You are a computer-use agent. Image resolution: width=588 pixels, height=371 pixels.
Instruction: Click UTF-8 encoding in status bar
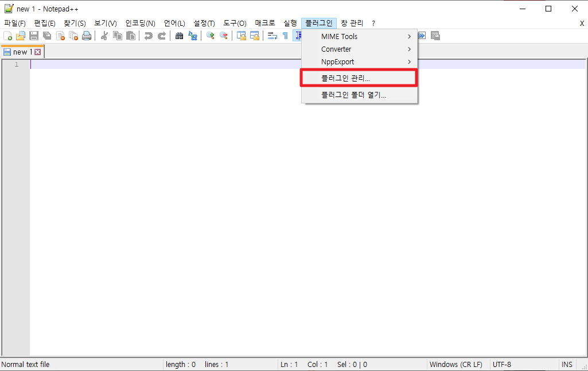502,364
